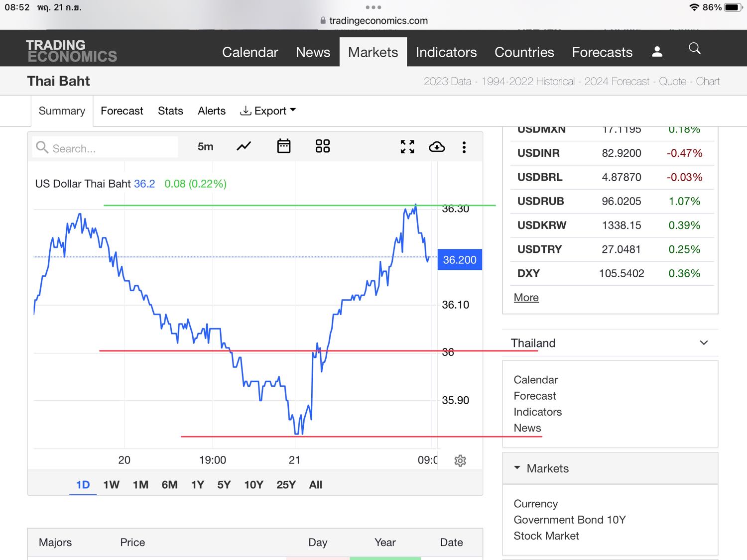Open the Export dropdown
The width and height of the screenshot is (747, 560).
[268, 111]
